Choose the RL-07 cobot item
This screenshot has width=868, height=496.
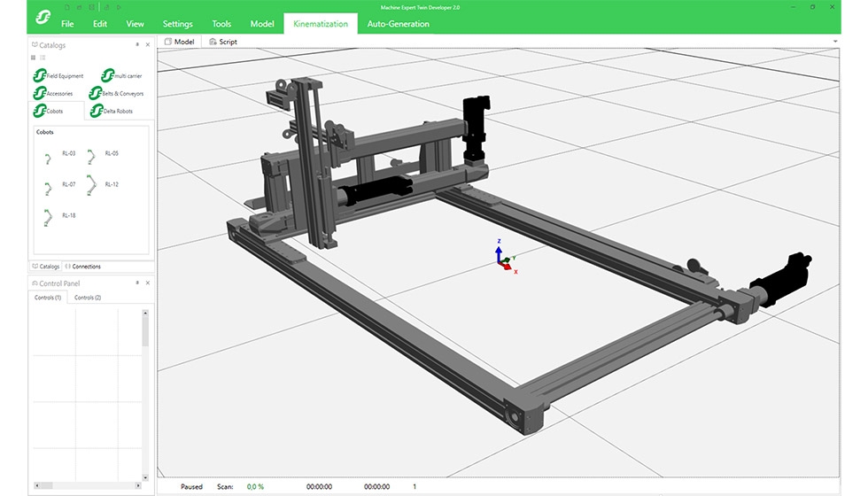[49, 188]
